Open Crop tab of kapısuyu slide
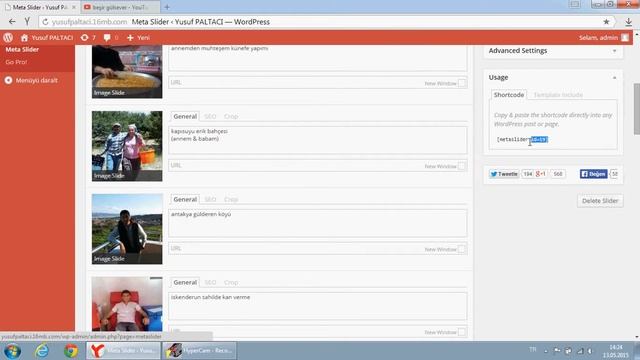 231,116
